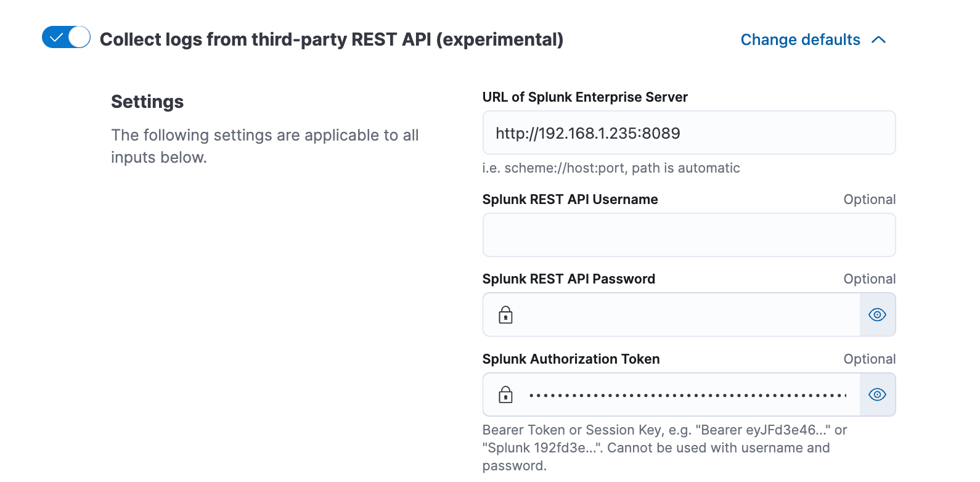Reveal the Splunk Authorization Token value
This screenshot has height=482, width=980.
[877, 394]
